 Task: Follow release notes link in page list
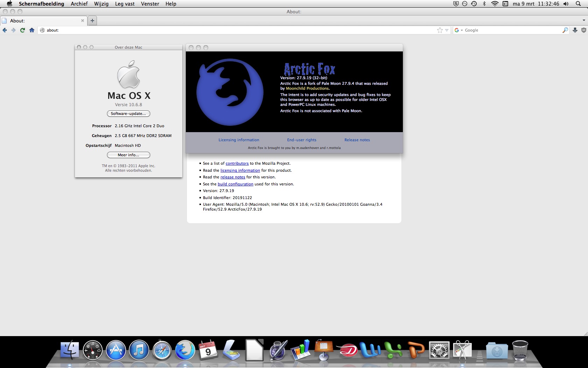233,177
